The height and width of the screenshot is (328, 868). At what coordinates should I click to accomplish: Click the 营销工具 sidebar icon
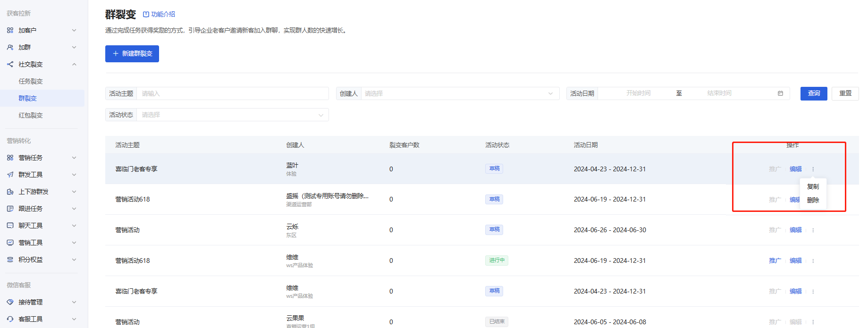pos(10,243)
